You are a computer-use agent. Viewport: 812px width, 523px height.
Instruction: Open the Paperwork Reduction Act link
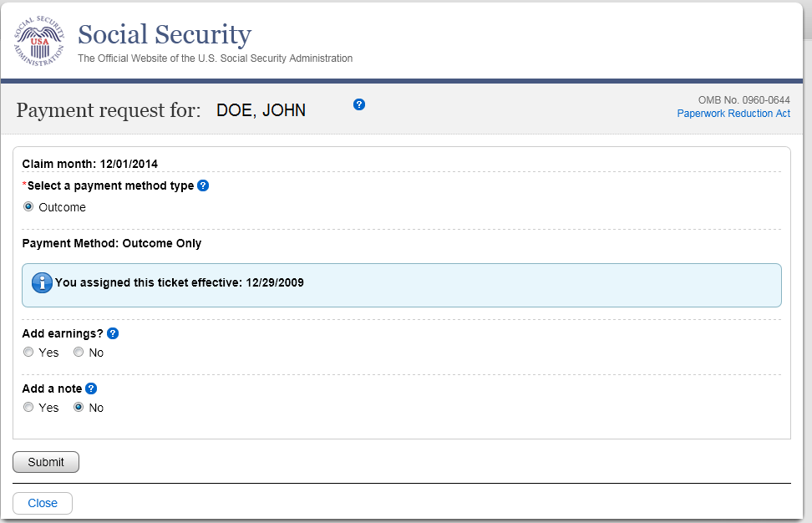click(733, 114)
